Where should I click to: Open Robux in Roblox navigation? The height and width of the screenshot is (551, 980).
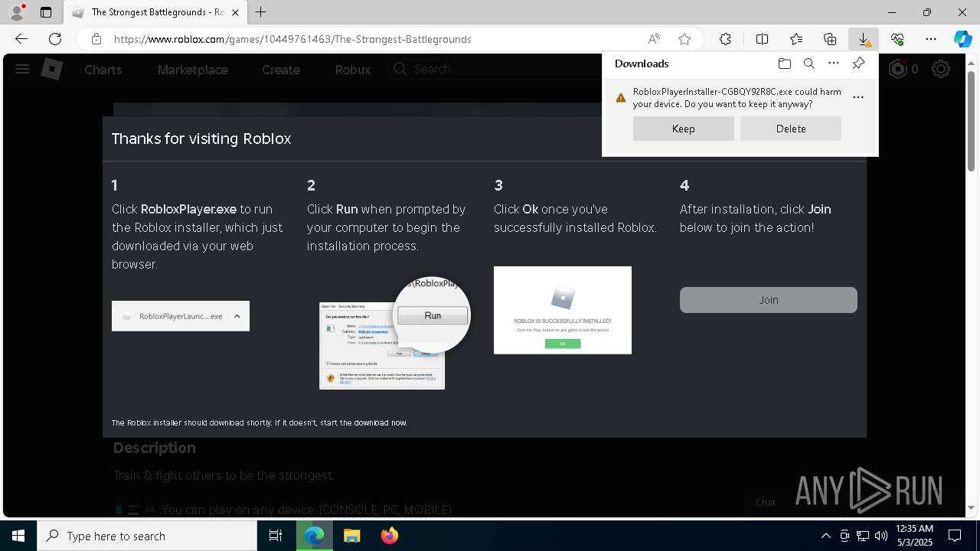tap(353, 70)
